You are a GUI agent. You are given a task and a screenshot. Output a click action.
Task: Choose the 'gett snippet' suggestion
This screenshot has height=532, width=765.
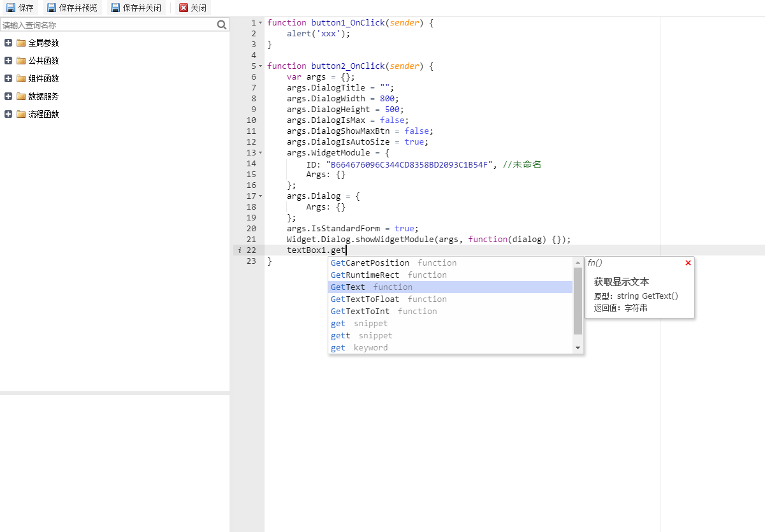[451, 336]
